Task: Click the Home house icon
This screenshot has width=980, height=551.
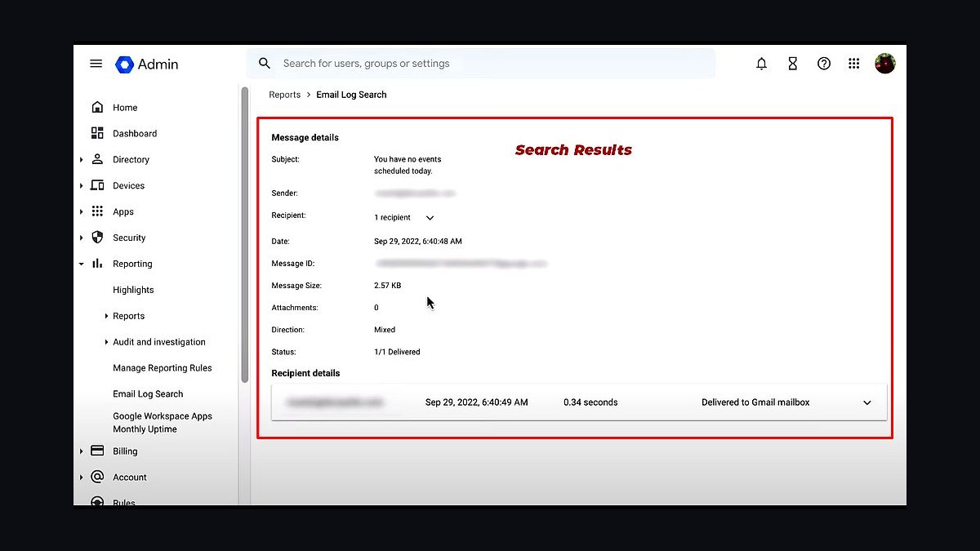Action: 97,107
